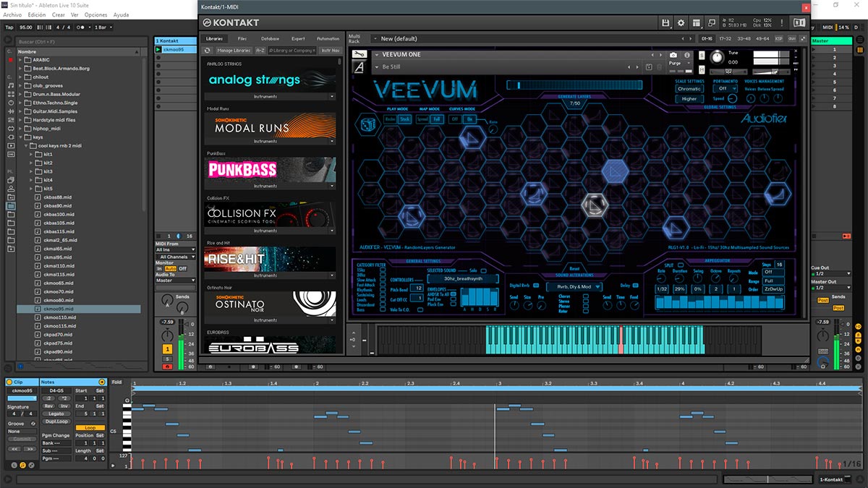Toggle the Monitor Auto button in Ableton

171,268
